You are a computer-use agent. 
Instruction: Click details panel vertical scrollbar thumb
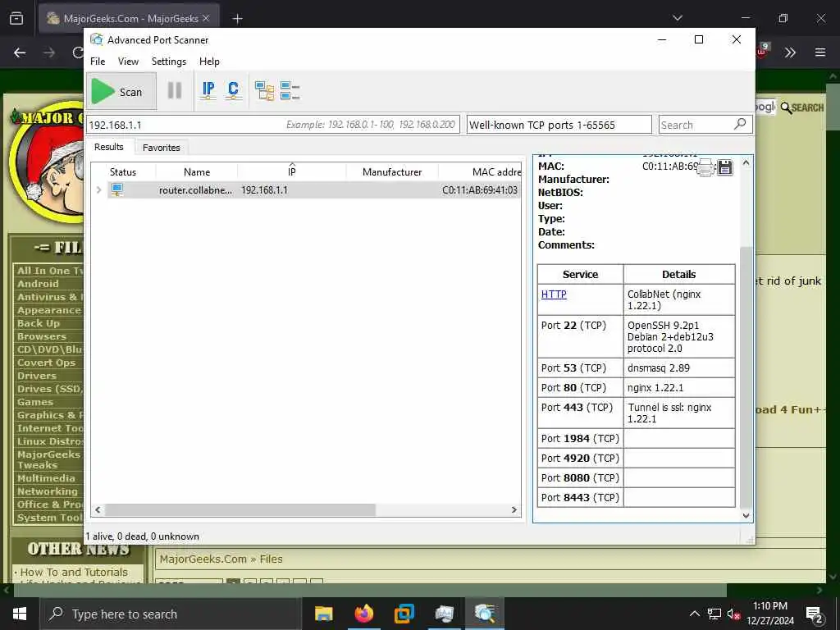[x=746, y=377]
